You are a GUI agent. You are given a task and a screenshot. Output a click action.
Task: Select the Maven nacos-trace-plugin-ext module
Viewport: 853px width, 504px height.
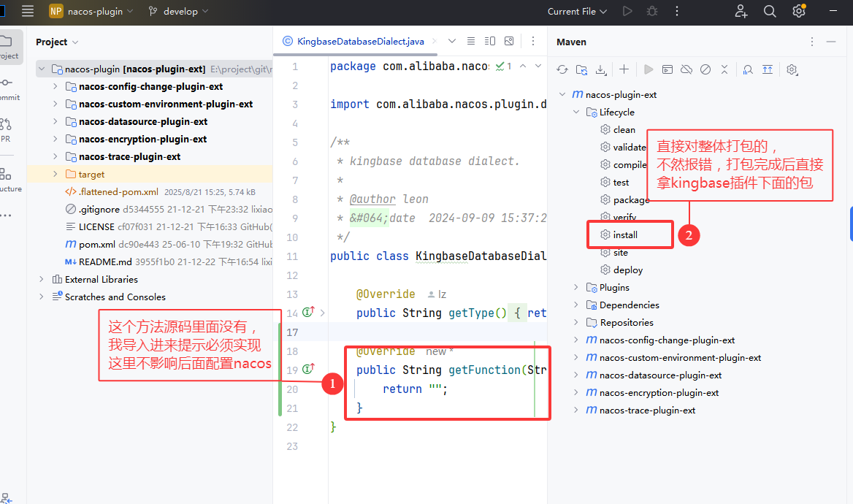[647, 410]
